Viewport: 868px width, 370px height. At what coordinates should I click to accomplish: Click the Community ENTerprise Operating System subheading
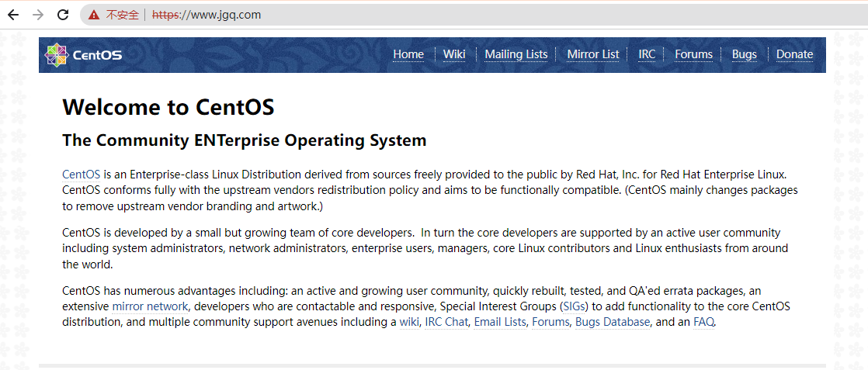click(244, 140)
